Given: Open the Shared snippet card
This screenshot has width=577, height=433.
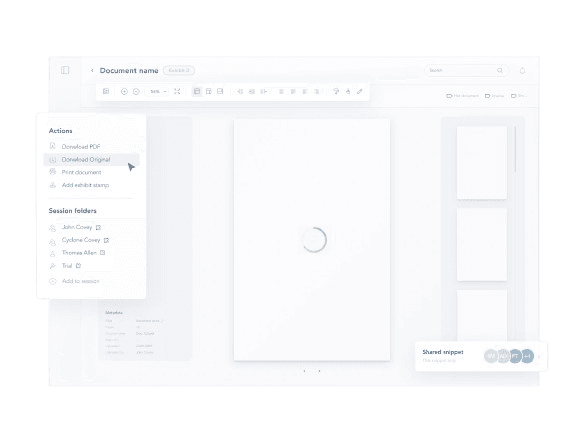Looking at the screenshot, I should point(481,356).
